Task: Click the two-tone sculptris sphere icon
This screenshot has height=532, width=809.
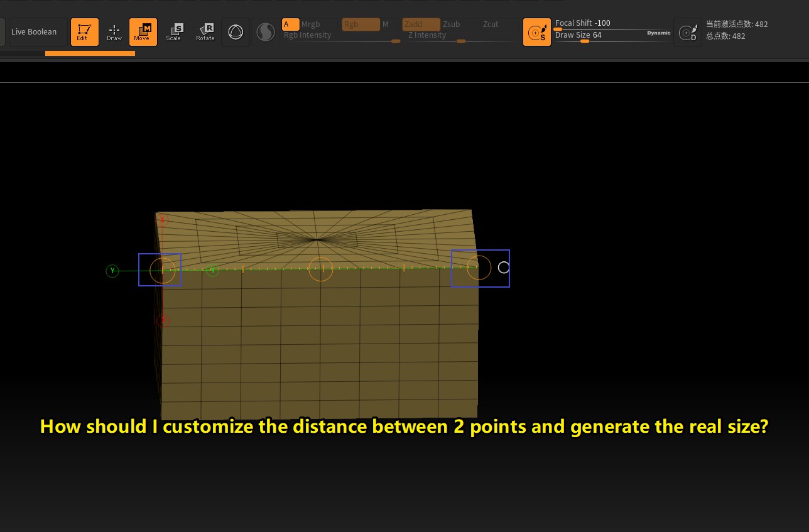Action: click(266, 32)
